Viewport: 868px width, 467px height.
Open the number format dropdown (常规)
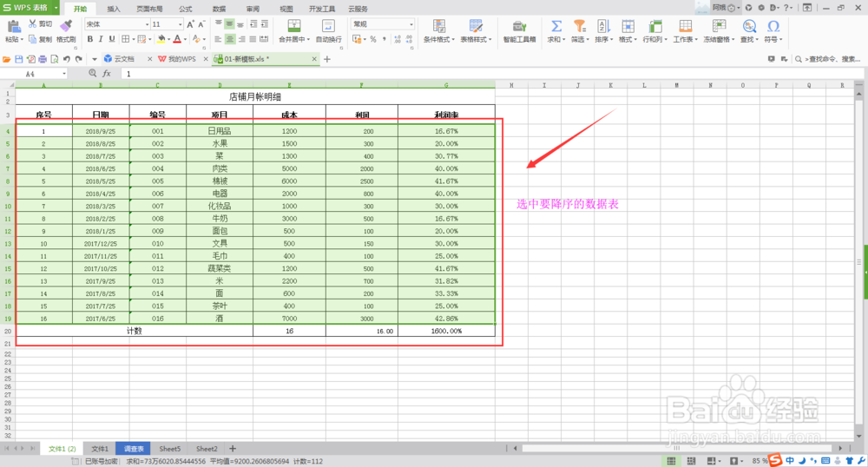tap(411, 24)
